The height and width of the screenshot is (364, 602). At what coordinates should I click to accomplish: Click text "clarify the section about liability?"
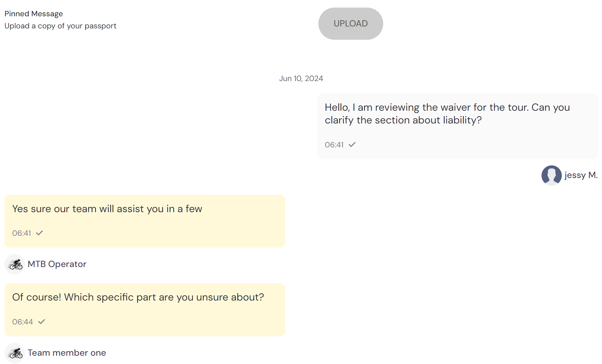coord(403,120)
